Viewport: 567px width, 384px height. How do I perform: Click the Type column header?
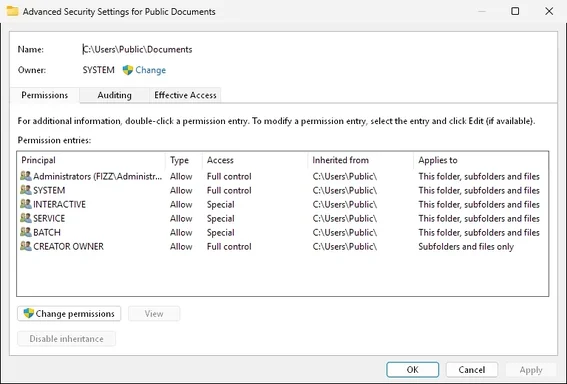tap(184, 160)
